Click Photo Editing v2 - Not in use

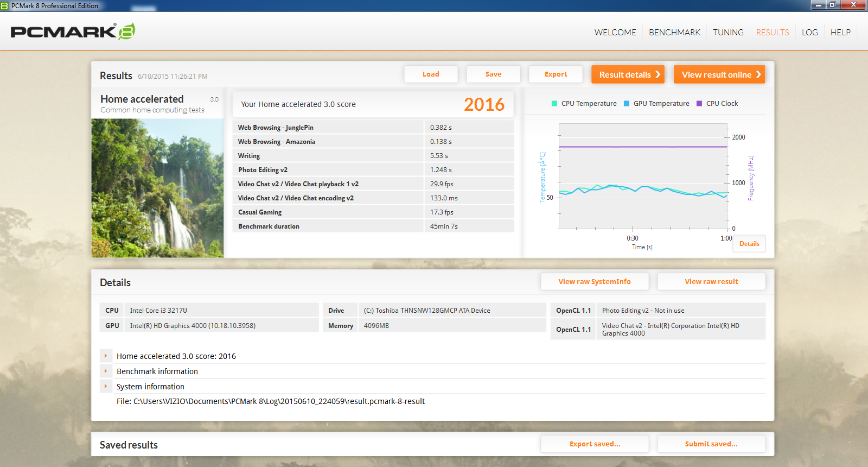[643, 311]
